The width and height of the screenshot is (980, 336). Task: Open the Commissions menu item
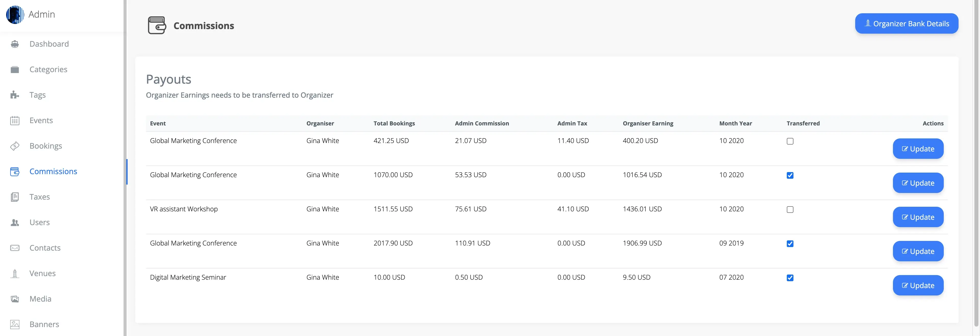click(53, 171)
